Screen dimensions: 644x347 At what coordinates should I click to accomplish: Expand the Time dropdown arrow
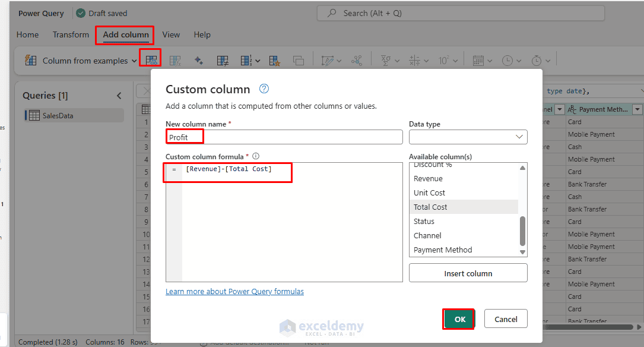click(519, 61)
